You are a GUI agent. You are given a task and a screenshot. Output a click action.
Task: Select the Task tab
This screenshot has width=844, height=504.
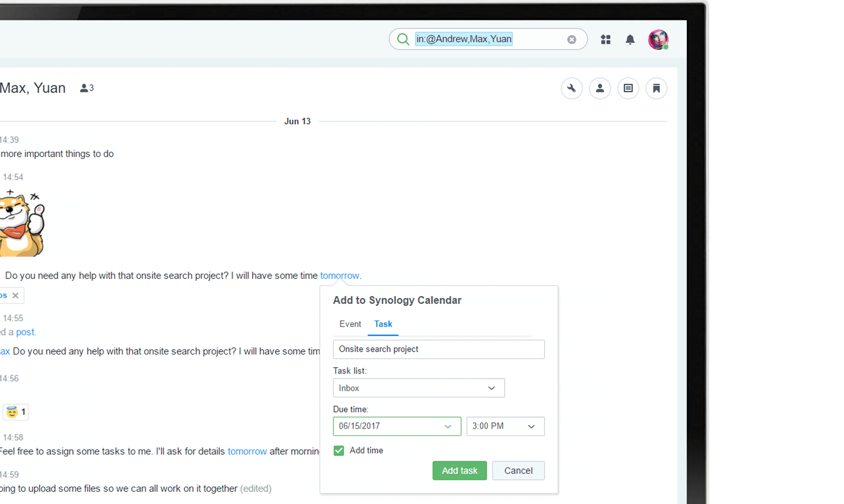click(x=383, y=324)
